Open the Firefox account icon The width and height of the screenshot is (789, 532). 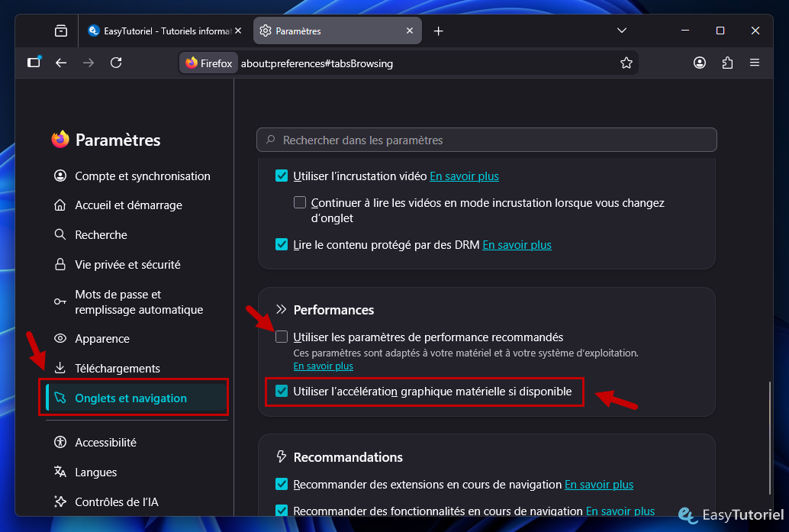pos(700,63)
